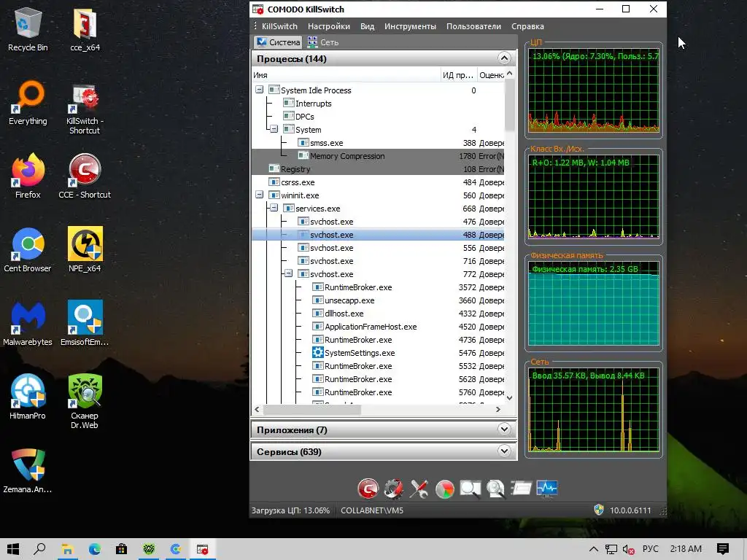This screenshot has width=747, height=560.
Task: Open Dr.Web scanner desktop shortcut
Action: point(85,402)
